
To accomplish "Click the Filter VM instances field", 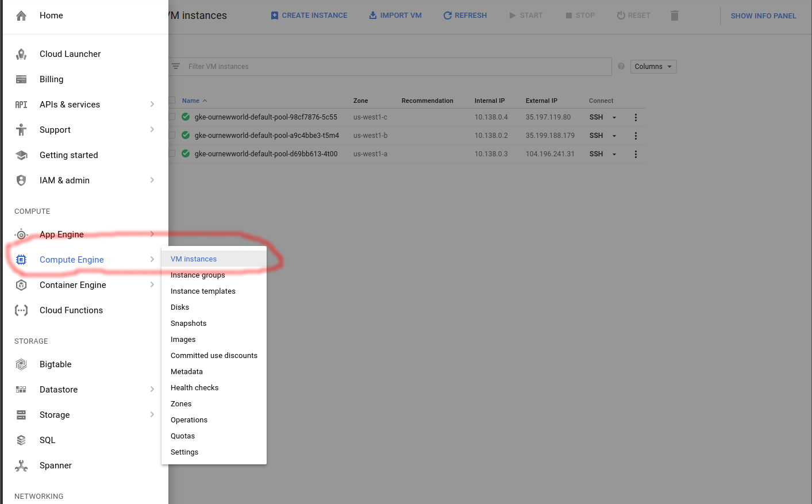I will point(390,67).
